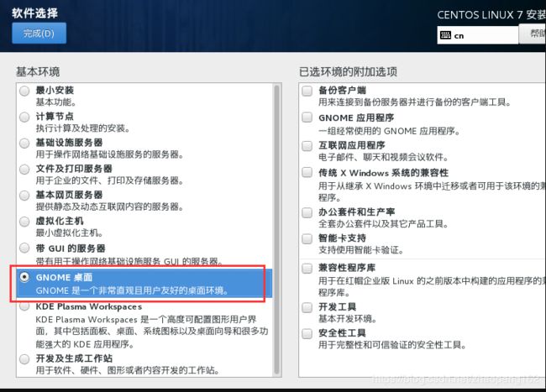Click the 完成(D) done button
This screenshot has height=392, width=546.
point(39,34)
